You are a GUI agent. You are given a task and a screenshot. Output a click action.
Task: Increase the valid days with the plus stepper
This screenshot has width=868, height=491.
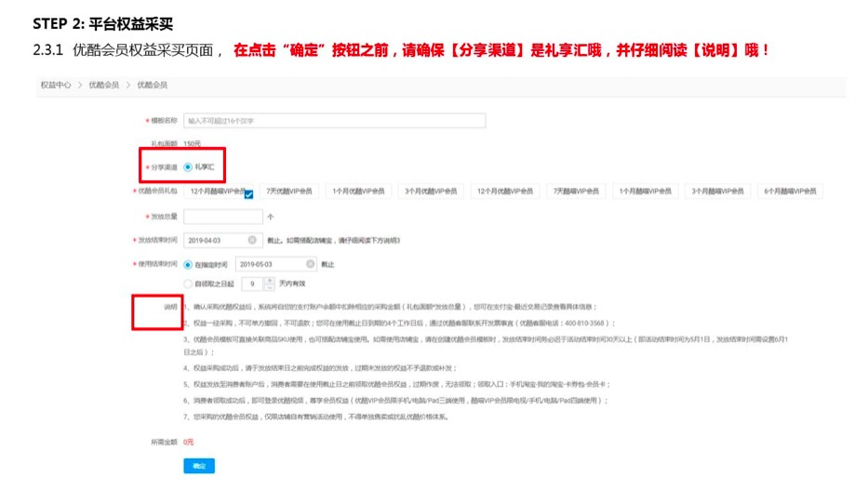[269, 281]
